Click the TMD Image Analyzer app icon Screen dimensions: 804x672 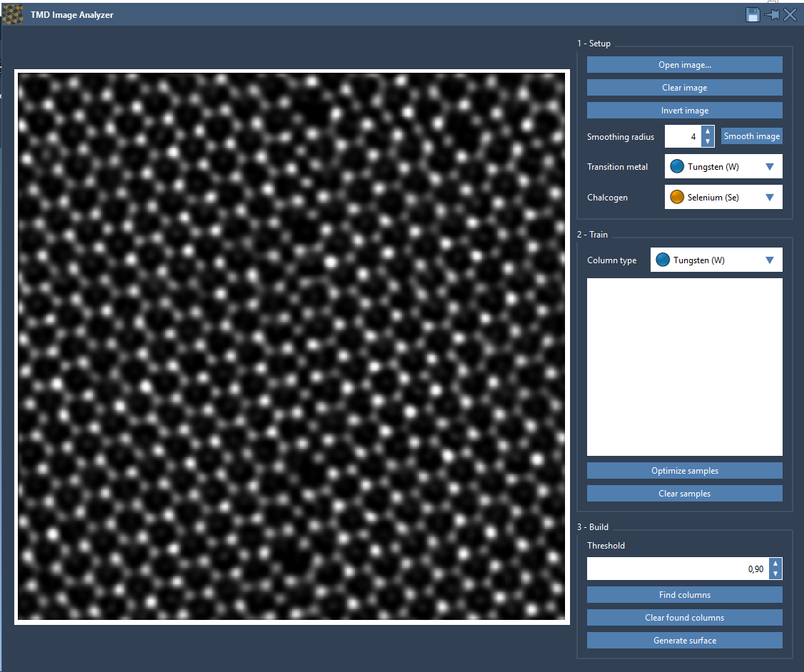13,14
